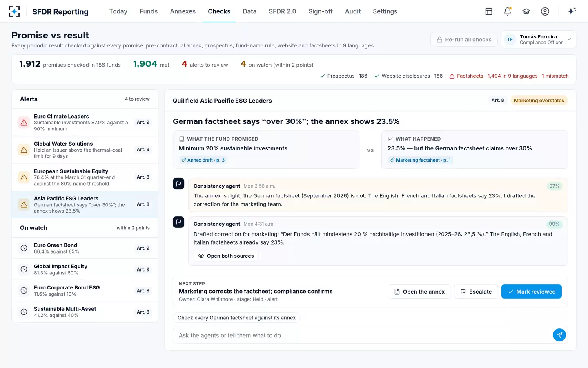The width and height of the screenshot is (588, 368).
Task: Click the 99% confidence badge
Action: pos(555,224)
